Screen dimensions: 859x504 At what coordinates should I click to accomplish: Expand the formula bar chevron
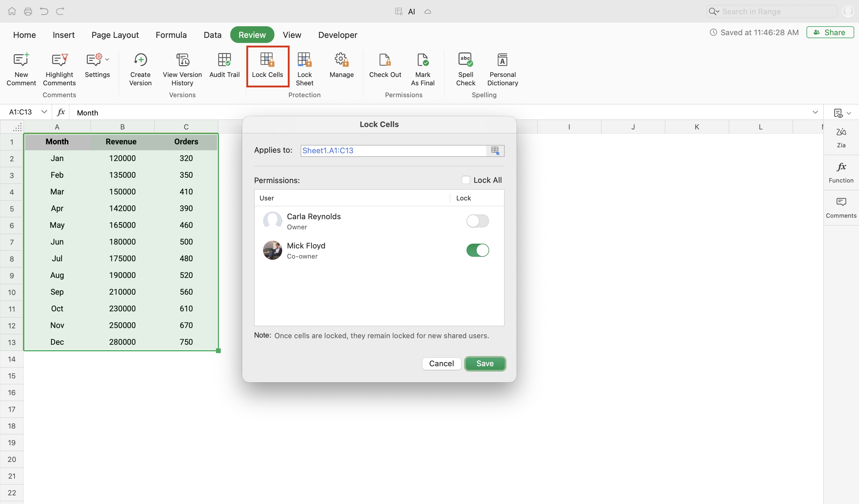click(x=815, y=112)
